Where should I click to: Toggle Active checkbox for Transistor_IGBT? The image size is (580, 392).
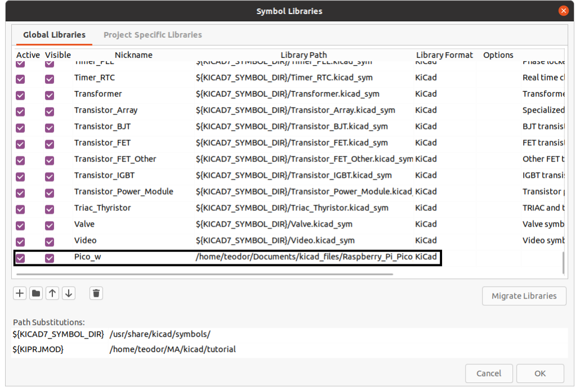pyautogui.click(x=20, y=177)
